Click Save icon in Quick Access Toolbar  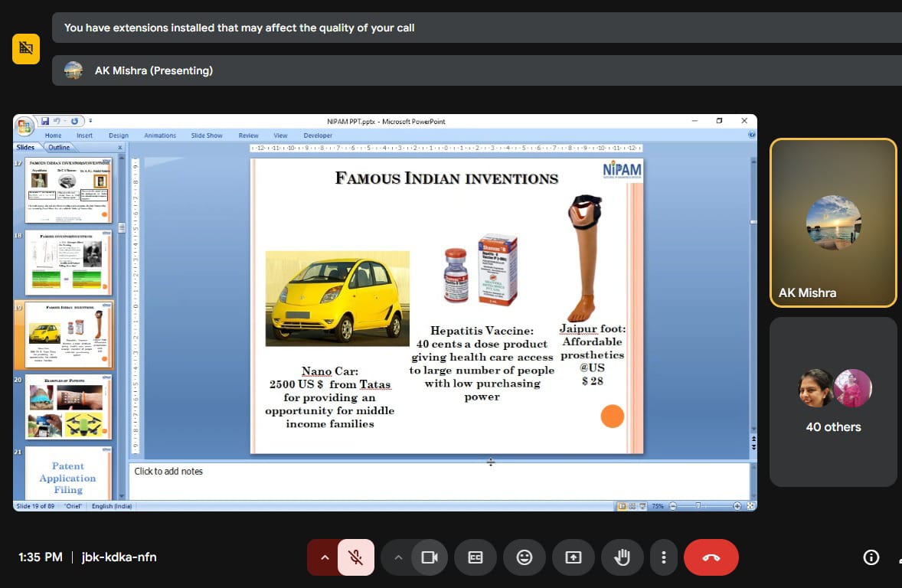tap(45, 121)
